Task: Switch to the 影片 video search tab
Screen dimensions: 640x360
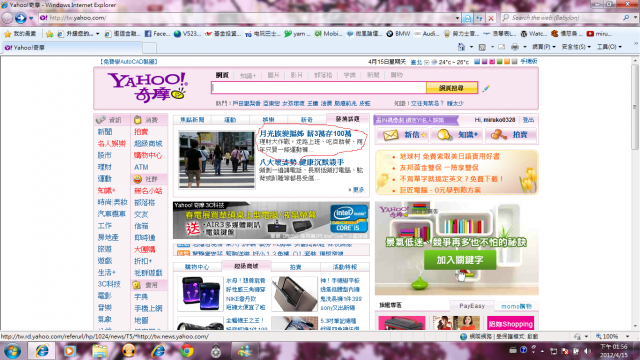Action: pos(296,75)
